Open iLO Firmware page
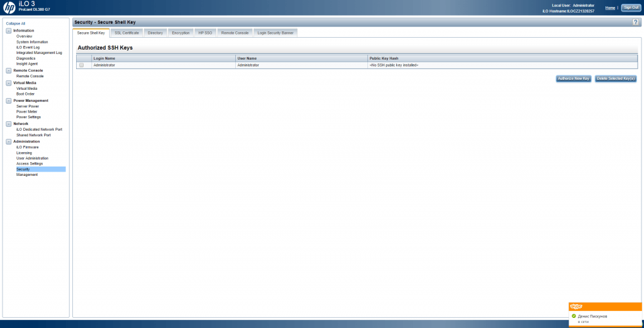This screenshot has height=328, width=644. point(28,147)
